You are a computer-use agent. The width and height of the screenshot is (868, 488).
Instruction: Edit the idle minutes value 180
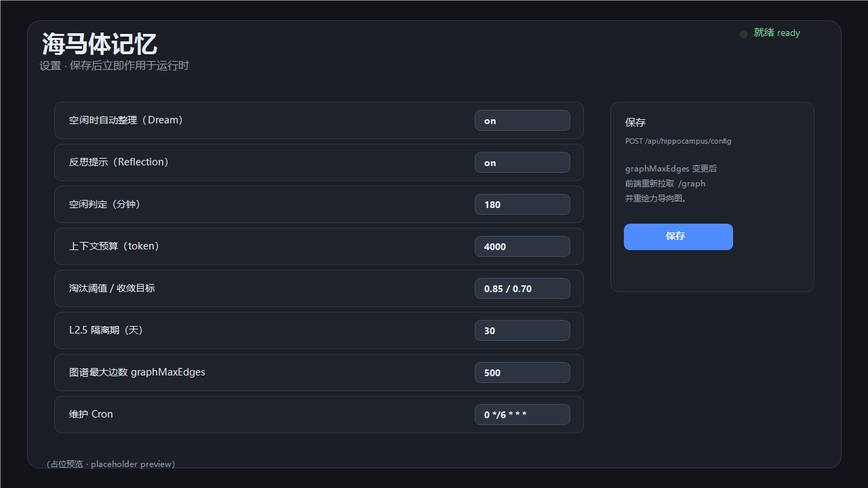(522, 205)
